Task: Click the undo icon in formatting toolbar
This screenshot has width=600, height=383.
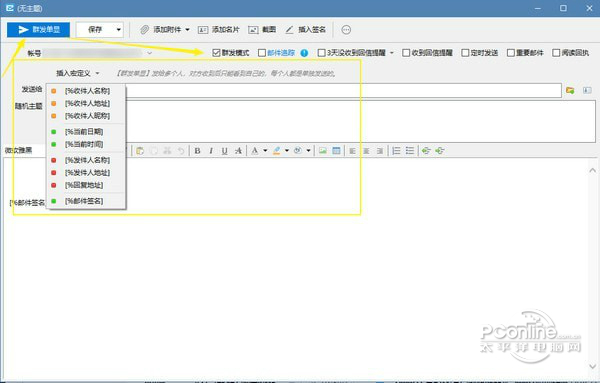Action: tap(181, 151)
